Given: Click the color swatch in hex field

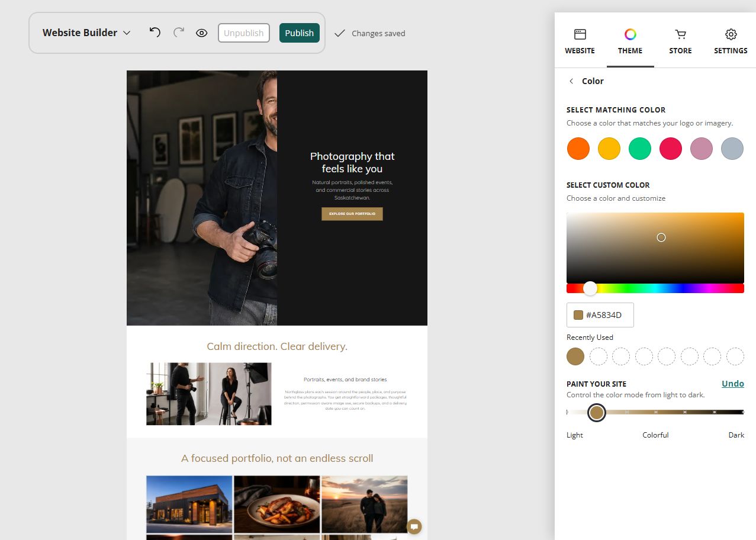Looking at the screenshot, I should [578, 315].
